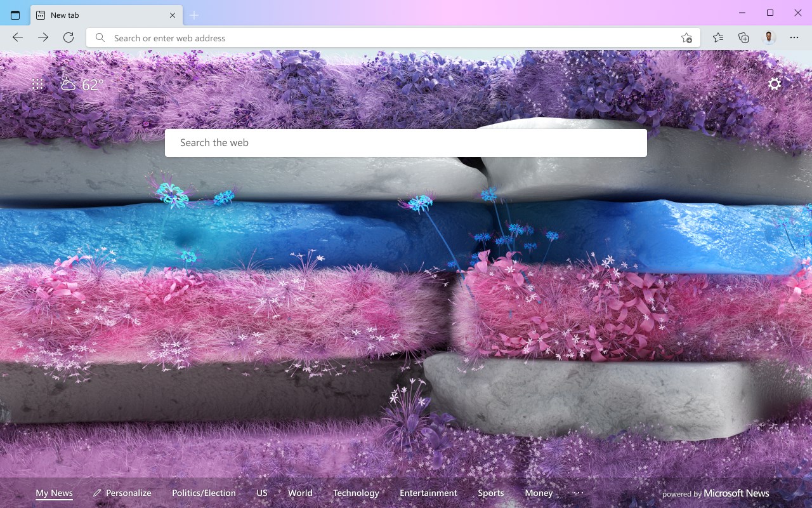The image size is (812, 508).
Task: Expand more news categories ellipsis
Action: [x=579, y=493]
